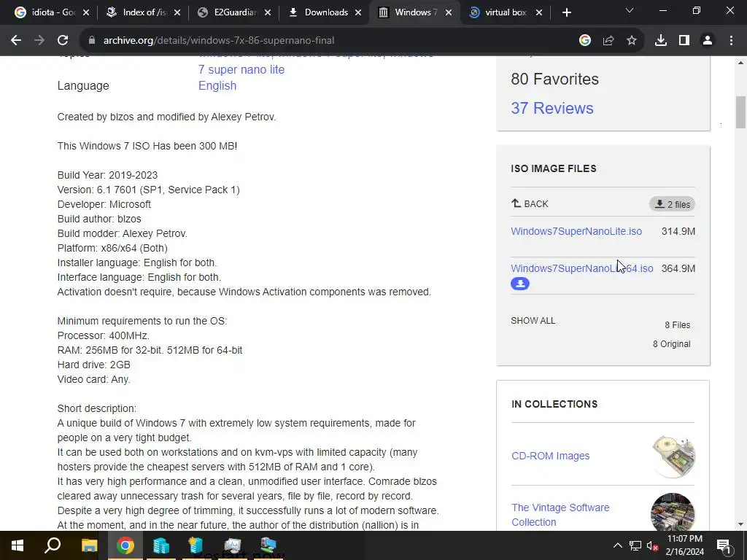
Task: Open Chrome downloads icon in toolbar
Action: (661, 41)
